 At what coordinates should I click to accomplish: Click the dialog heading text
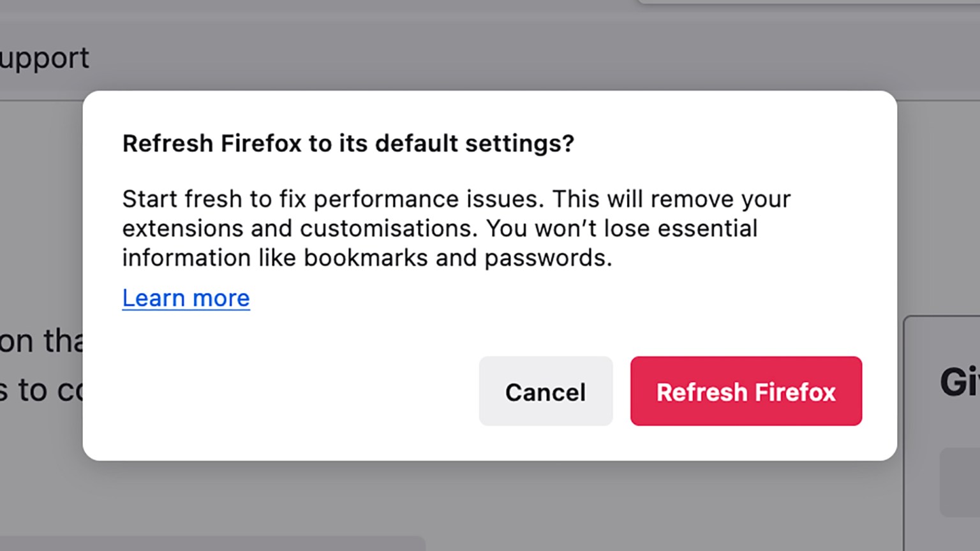(x=348, y=143)
